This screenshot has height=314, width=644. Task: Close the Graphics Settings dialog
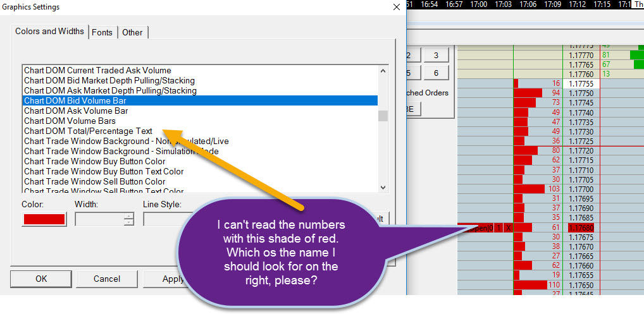397,7
